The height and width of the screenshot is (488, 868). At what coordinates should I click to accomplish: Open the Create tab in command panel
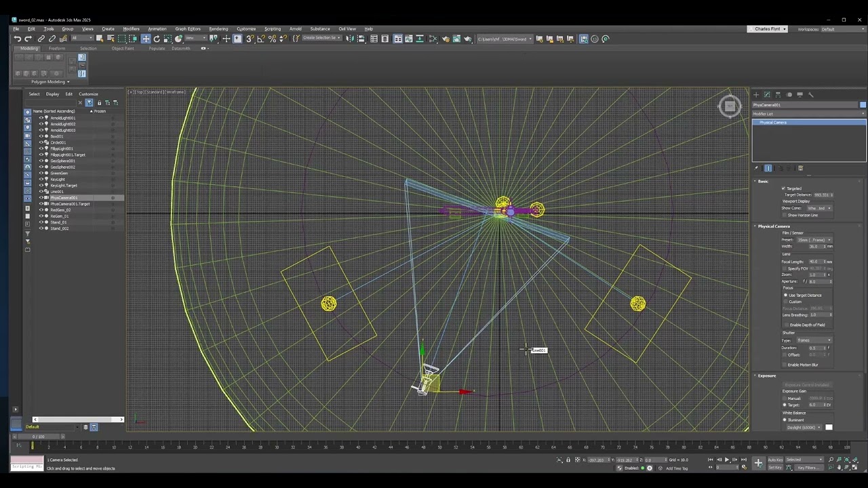pyautogui.click(x=756, y=94)
